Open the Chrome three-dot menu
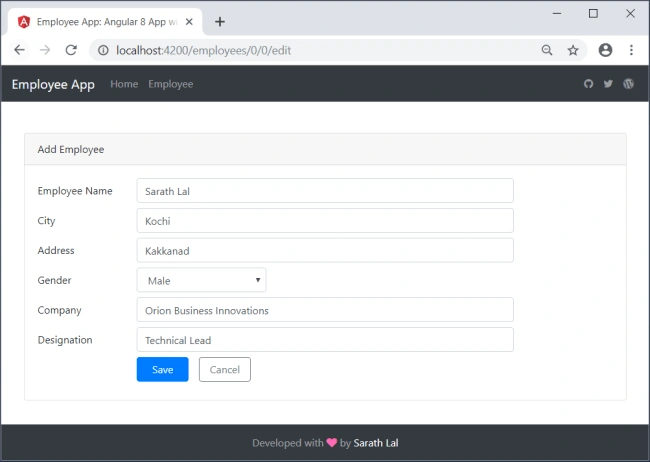The image size is (650, 462). tap(631, 50)
